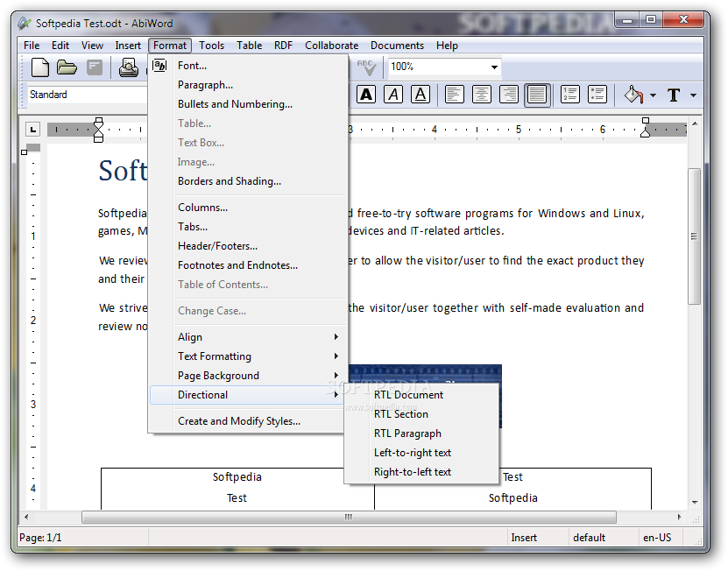Choose Tabs... from the Format menu

click(x=249, y=227)
